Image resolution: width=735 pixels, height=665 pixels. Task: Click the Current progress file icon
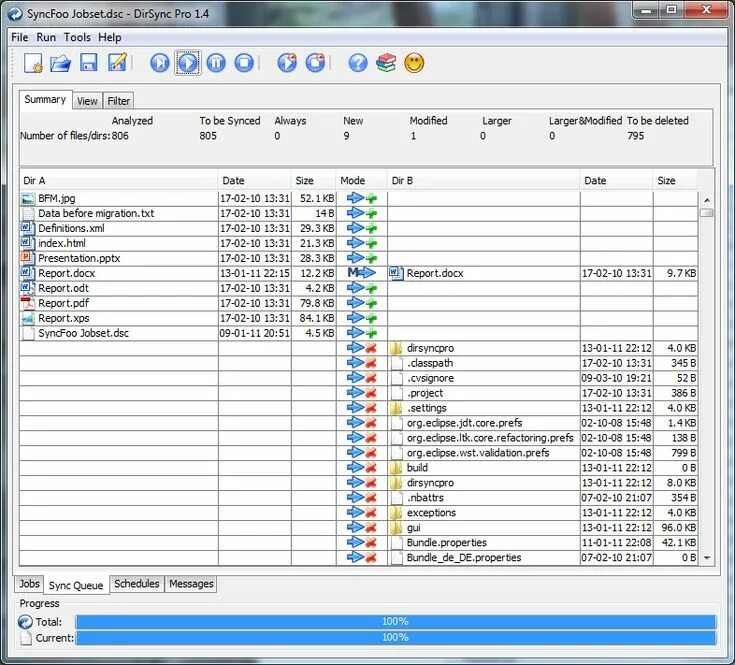click(x=26, y=638)
